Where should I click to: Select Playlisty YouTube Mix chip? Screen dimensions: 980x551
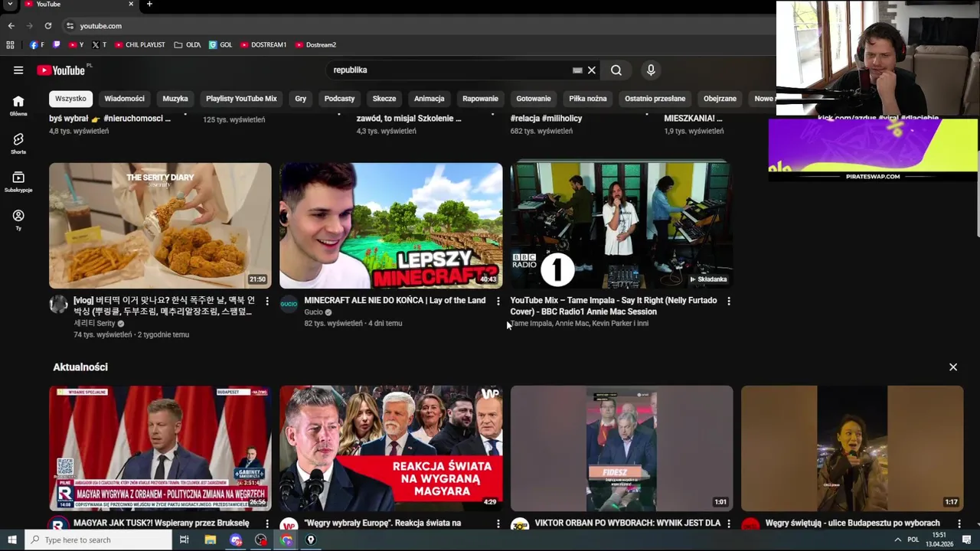point(241,99)
